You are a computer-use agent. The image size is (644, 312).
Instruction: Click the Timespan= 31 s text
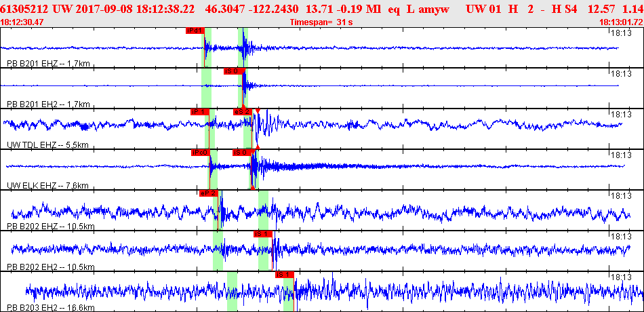click(x=321, y=22)
